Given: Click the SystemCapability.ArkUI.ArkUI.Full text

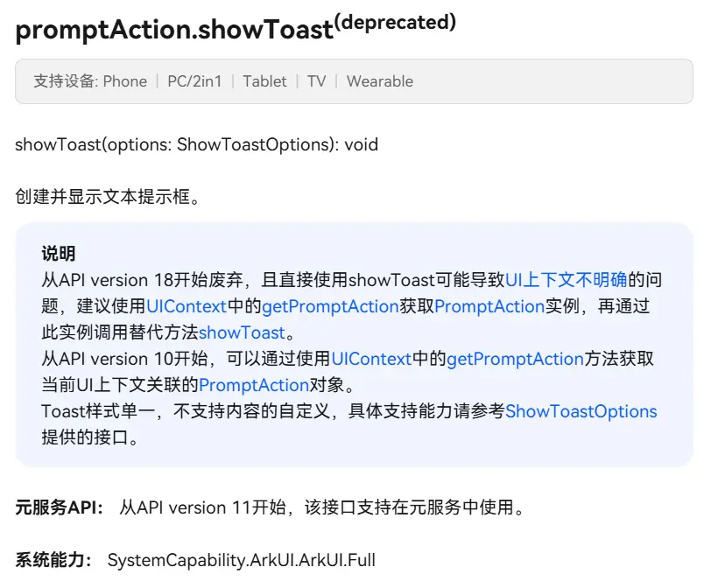Looking at the screenshot, I should [x=241, y=559].
